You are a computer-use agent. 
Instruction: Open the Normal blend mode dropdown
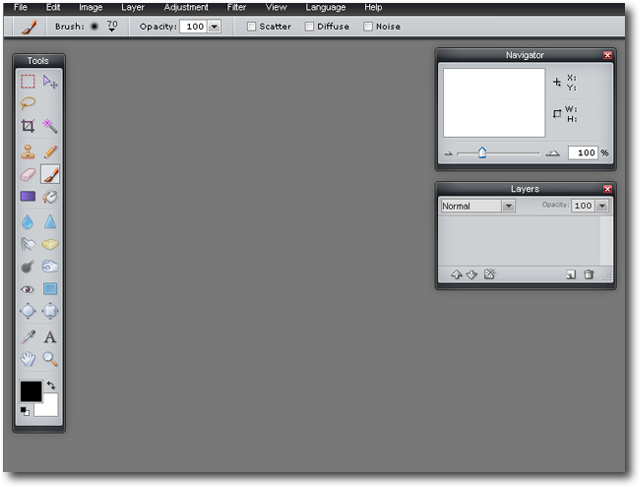point(509,206)
